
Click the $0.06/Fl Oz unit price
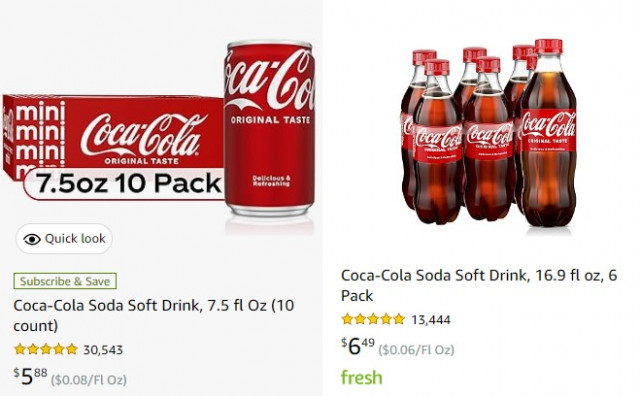point(416,350)
